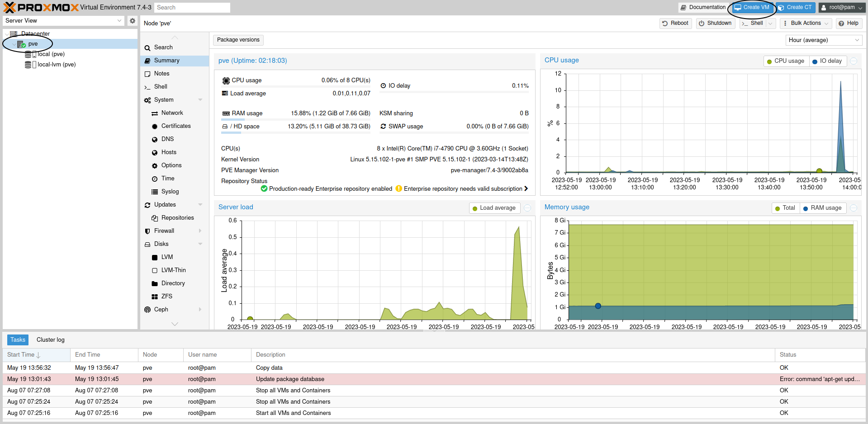Open the DNS menu item
This screenshot has width=868, height=424.
coord(175,139)
